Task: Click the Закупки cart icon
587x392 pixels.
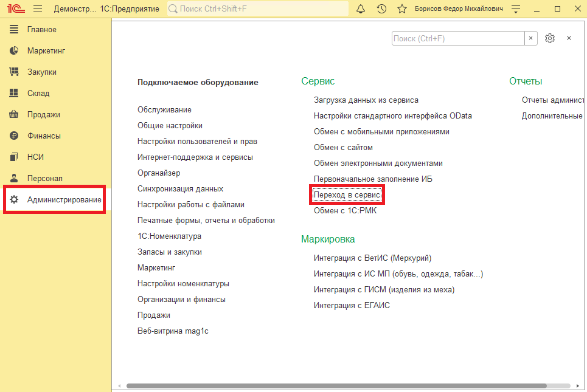Action: [x=14, y=72]
